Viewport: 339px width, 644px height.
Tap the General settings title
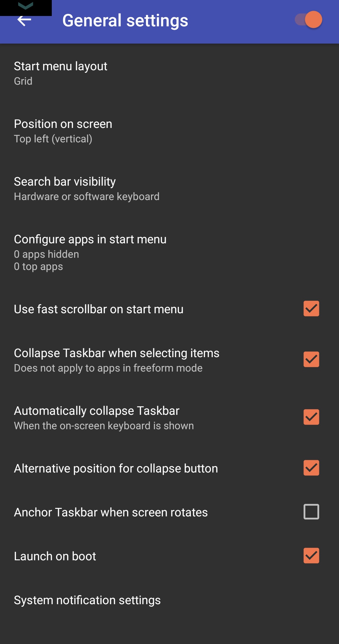coord(125,21)
